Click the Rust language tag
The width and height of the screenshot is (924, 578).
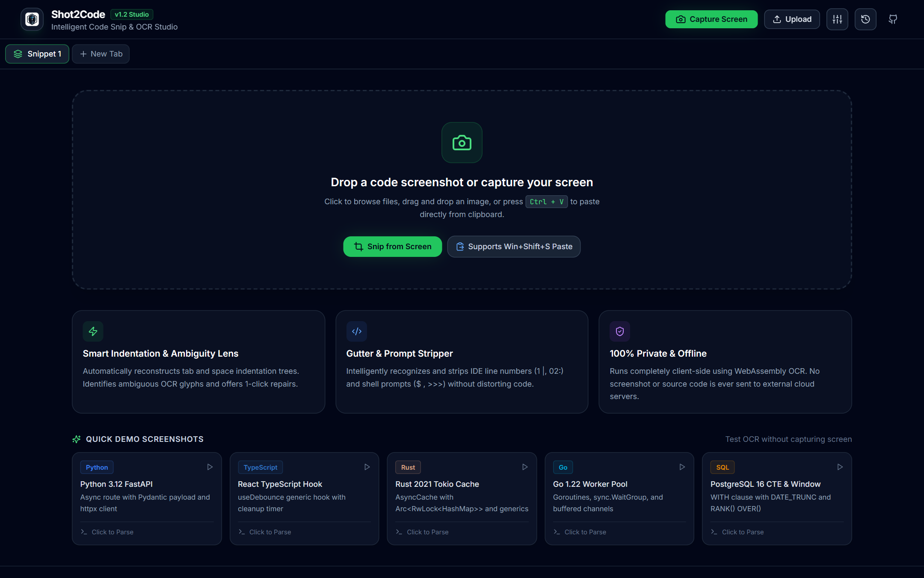coord(408,468)
